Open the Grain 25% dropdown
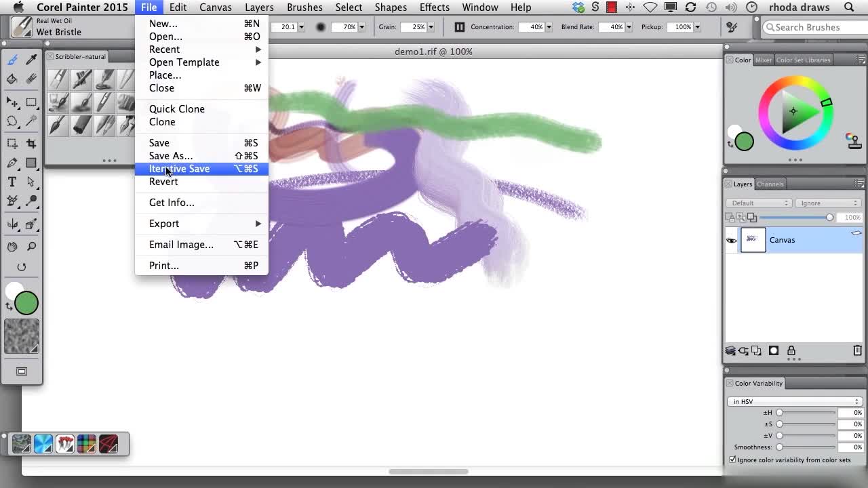Image resolution: width=868 pixels, height=488 pixels. pyautogui.click(x=431, y=27)
